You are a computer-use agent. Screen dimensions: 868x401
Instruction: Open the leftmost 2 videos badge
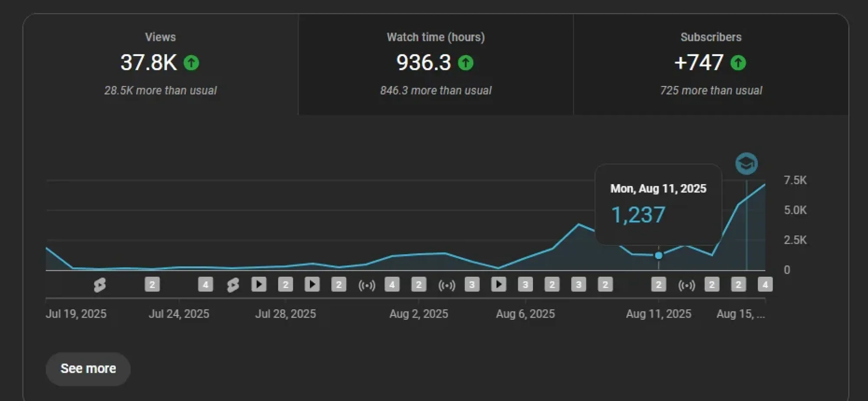pyautogui.click(x=152, y=285)
